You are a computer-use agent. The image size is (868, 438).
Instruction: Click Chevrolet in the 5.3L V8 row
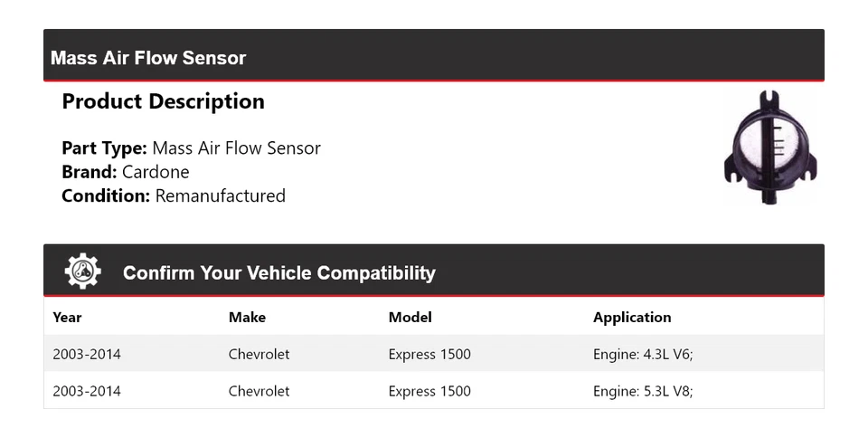tap(259, 391)
